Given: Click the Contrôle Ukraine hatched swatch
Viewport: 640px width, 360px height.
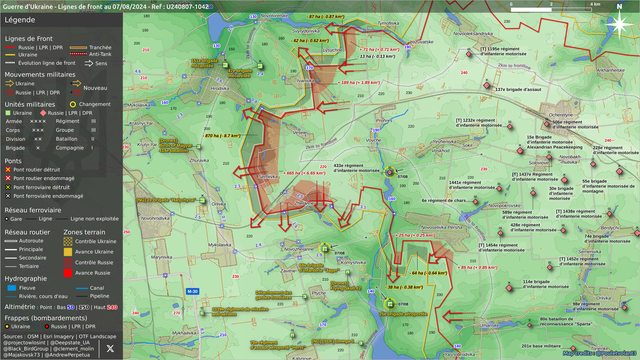Looking at the screenshot, I should click(x=68, y=241).
